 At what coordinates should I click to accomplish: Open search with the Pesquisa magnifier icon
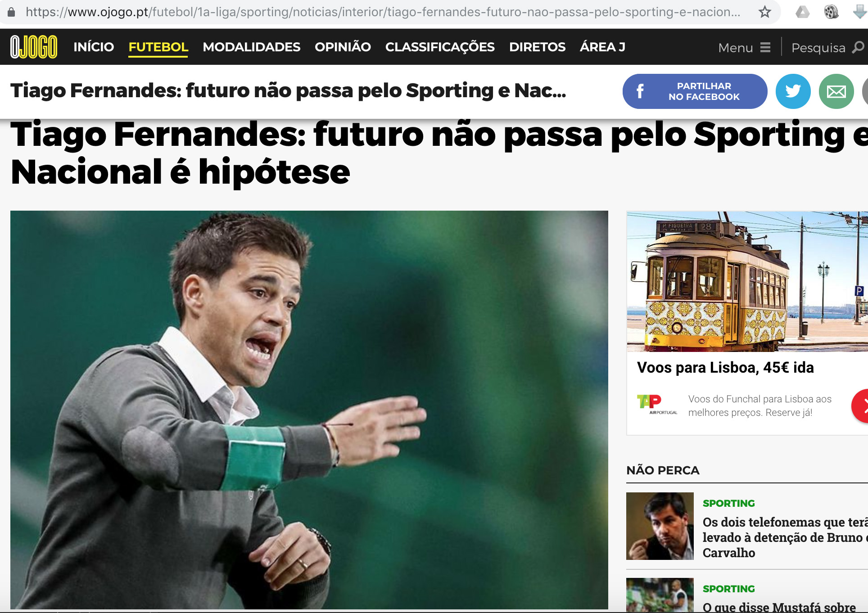(x=858, y=47)
